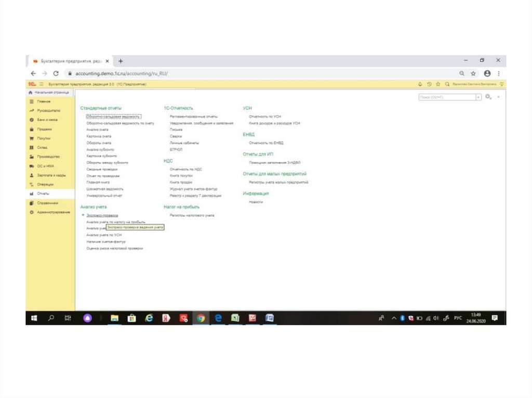Close the reports panel with small x
Image resolution: width=532 pixels, height=398 pixels.
point(499,97)
